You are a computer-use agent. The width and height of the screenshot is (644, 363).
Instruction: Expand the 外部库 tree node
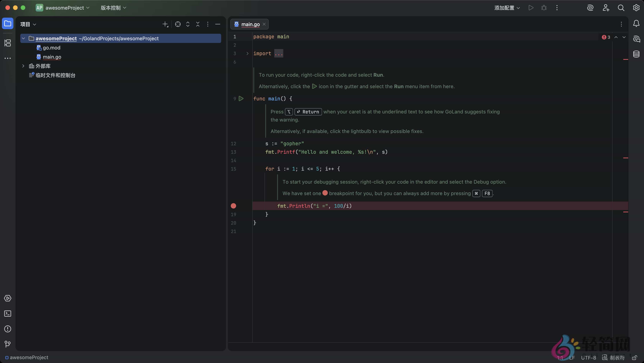coord(23,66)
